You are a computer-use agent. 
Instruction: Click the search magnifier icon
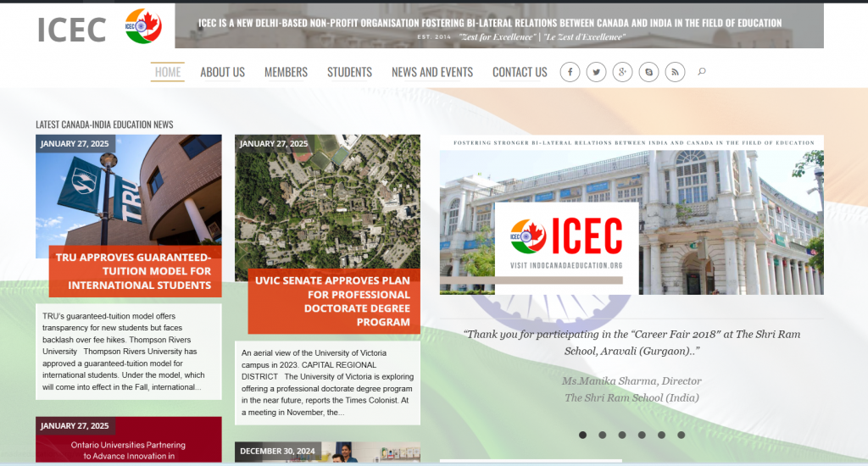tap(702, 72)
